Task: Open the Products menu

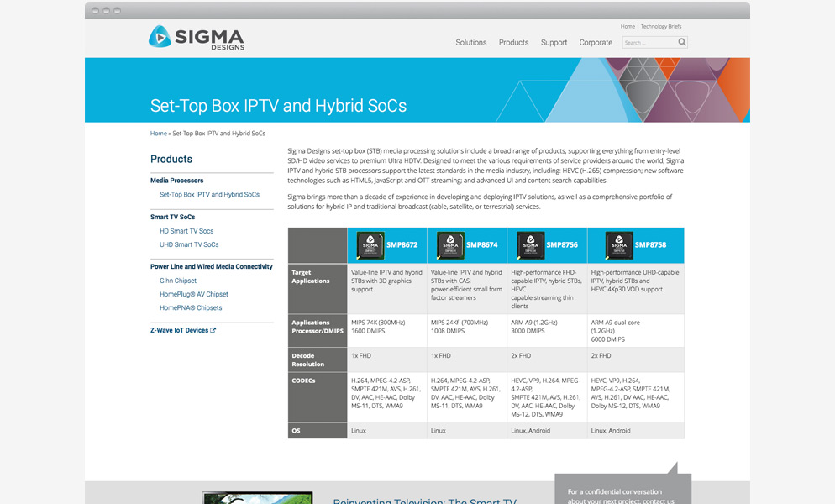Action: [513, 43]
